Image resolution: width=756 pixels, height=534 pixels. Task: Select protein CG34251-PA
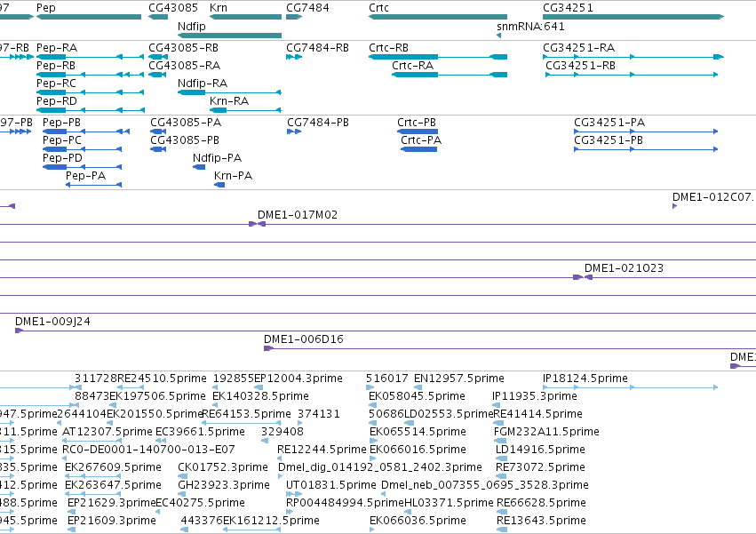click(646, 132)
